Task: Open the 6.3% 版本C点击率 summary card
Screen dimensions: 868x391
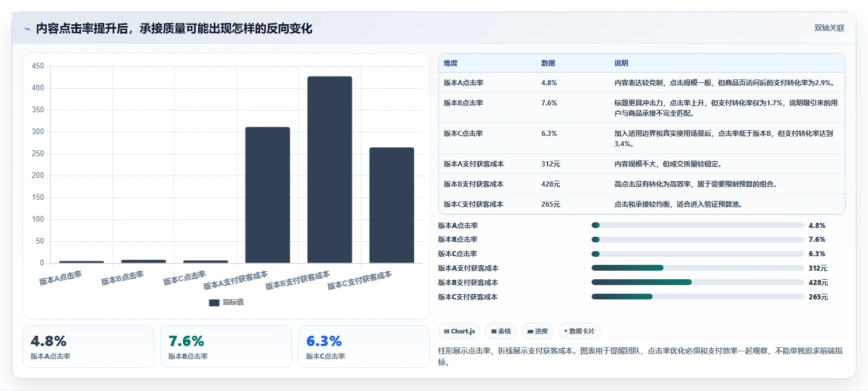Action: click(x=363, y=347)
